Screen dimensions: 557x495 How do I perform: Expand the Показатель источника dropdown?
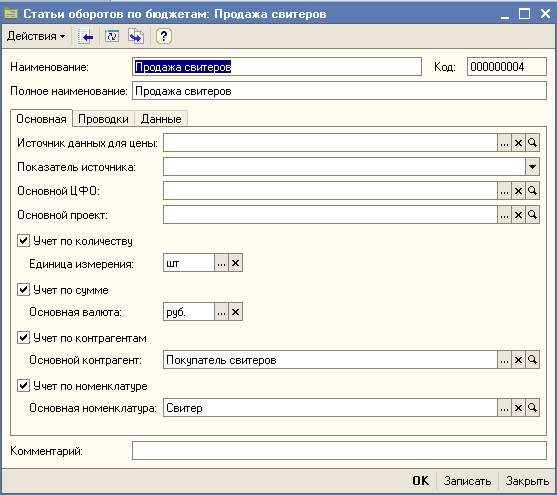click(532, 167)
